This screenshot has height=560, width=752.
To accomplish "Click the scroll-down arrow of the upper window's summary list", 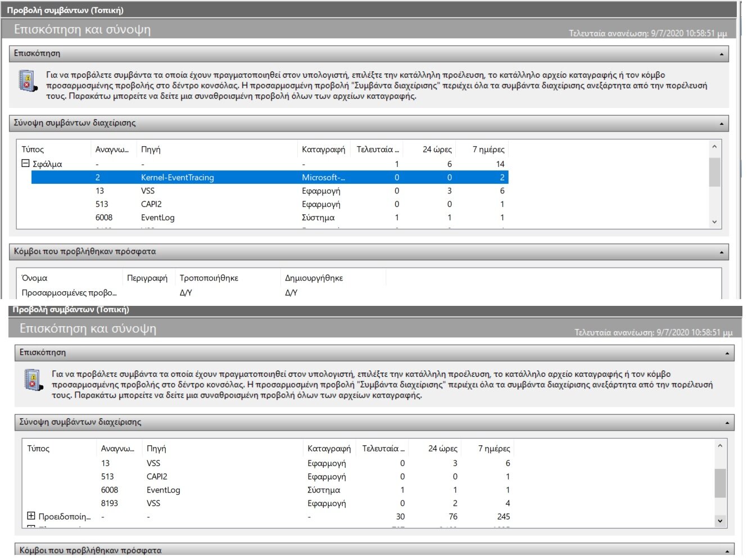I will click(714, 222).
